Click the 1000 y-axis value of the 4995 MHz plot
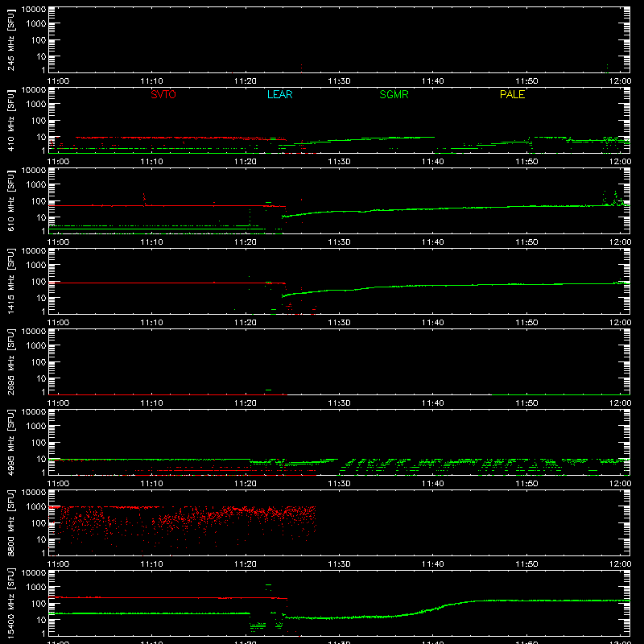The width and height of the screenshot is (644, 644). [x=36, y=427]
